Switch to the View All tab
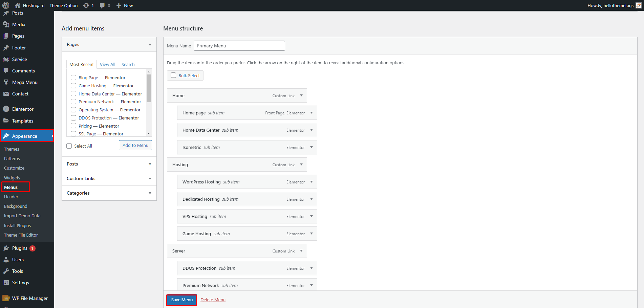The image size is (644, 308). pos(108,64)
